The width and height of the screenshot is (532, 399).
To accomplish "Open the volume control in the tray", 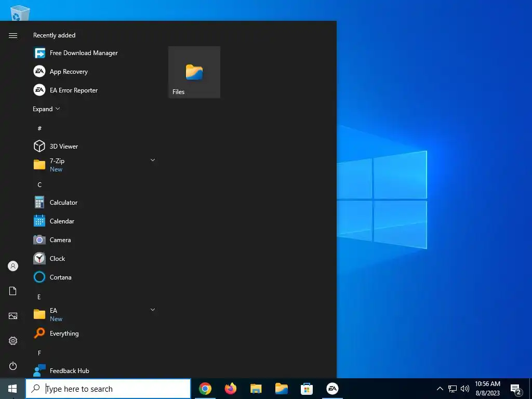I will (x=465, y=389).
